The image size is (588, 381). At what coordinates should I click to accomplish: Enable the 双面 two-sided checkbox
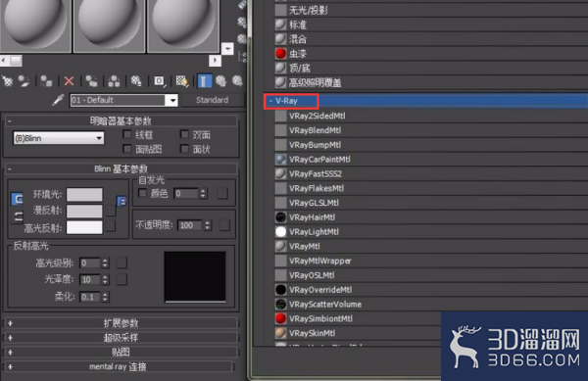[184, 134]
